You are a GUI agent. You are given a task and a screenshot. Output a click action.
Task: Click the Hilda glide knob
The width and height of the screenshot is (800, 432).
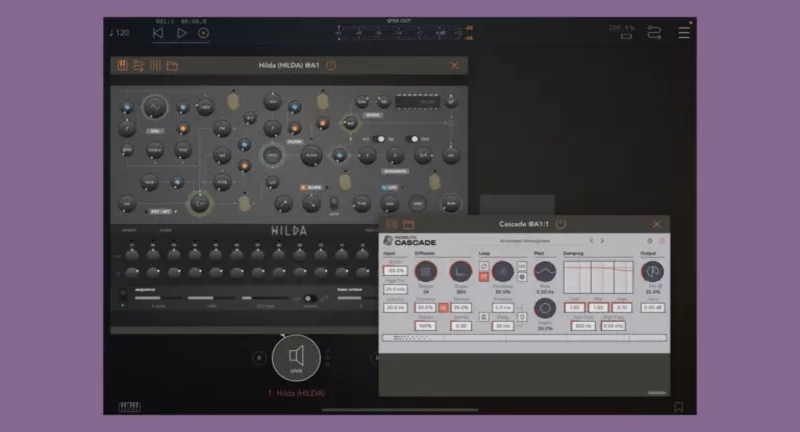pos(127,150)
